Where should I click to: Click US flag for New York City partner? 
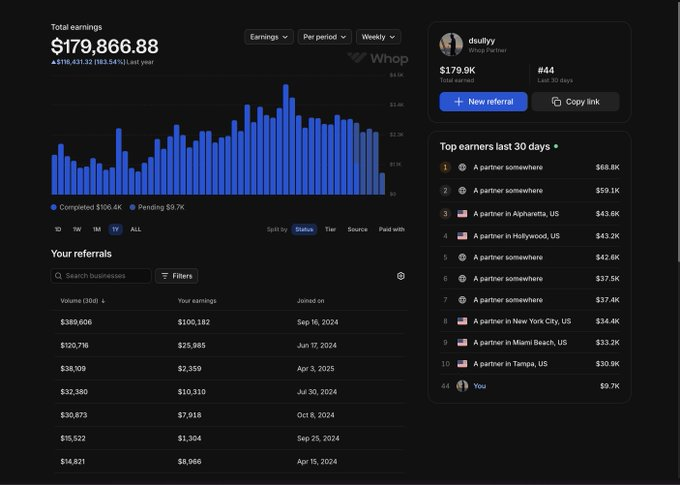[x=462, y=321]
